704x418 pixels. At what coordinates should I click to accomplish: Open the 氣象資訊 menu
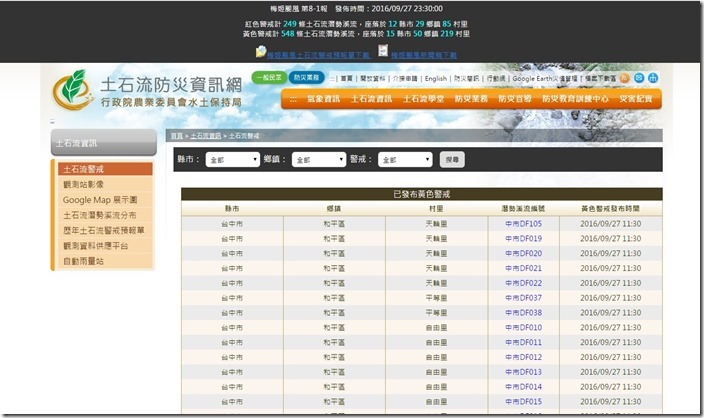tap(323, 99)
